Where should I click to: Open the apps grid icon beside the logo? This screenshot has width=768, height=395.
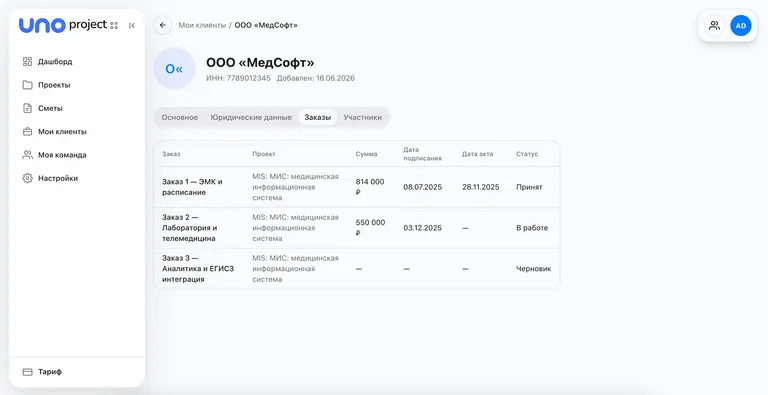pos(114,25)
